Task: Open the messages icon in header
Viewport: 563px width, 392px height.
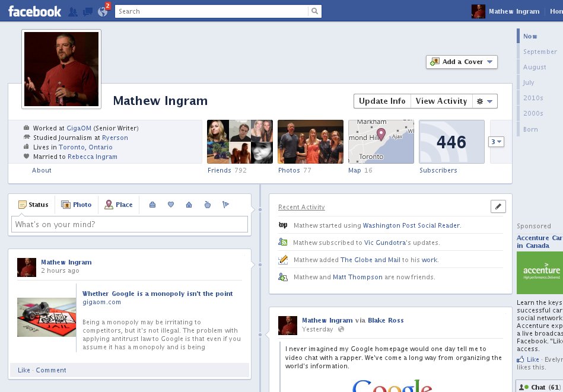Action: (88, 12)
